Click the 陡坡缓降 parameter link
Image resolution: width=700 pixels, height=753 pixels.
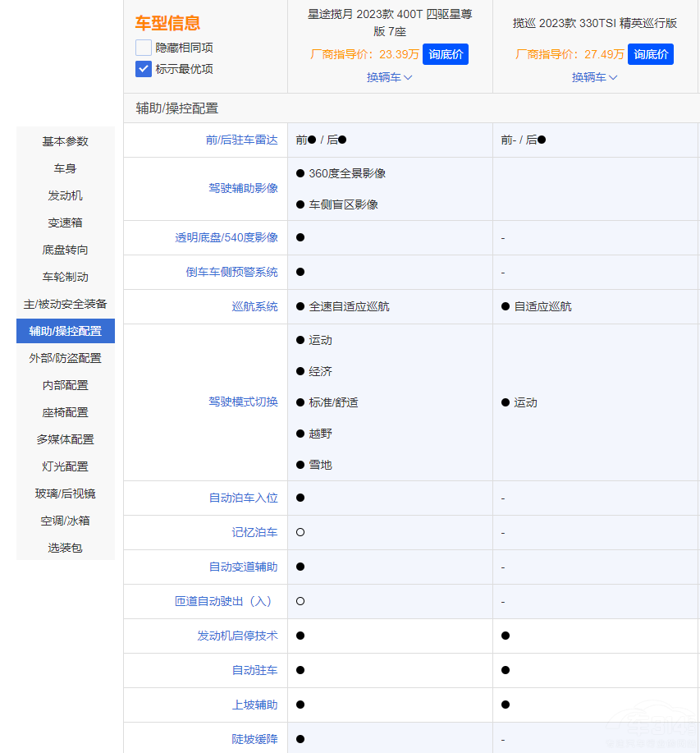click(x=254, y=739)
